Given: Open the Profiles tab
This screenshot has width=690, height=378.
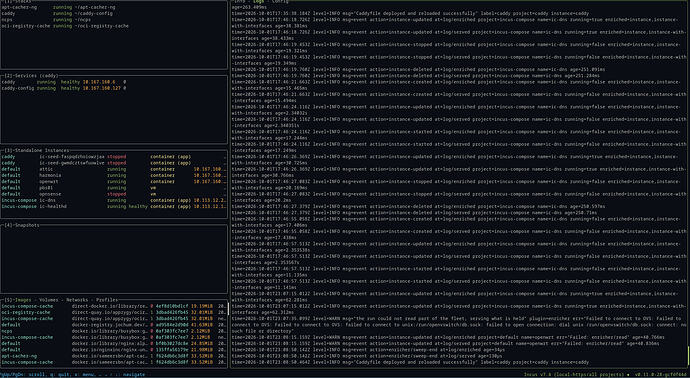Looking at the screenshot, I should point(106,300).
